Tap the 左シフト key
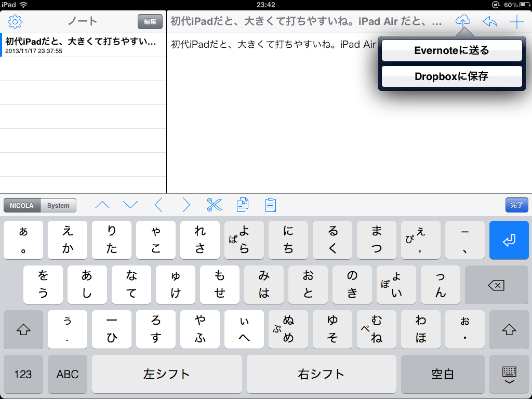The image size is (532, 399). pyautogui.click(x=167, y=374)
